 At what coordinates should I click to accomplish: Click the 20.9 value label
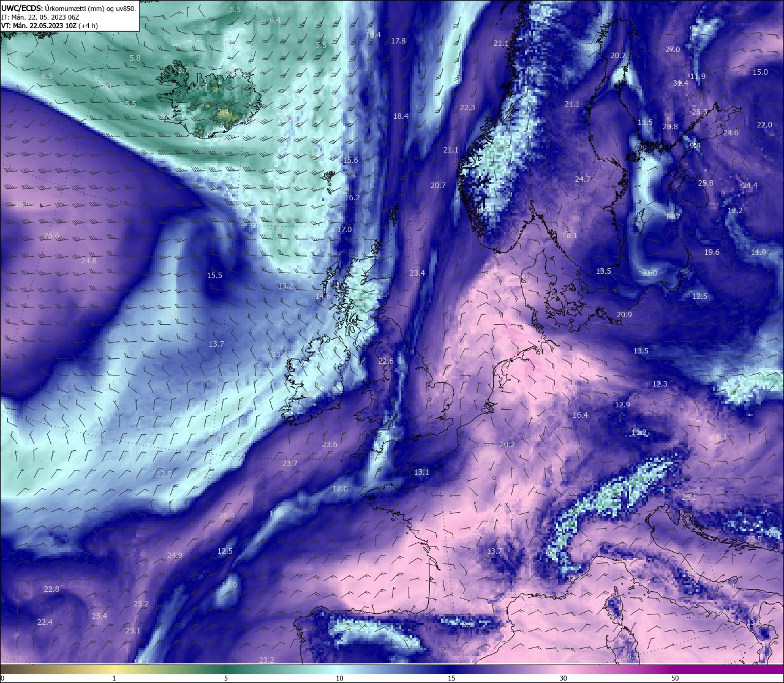(624, 315)
